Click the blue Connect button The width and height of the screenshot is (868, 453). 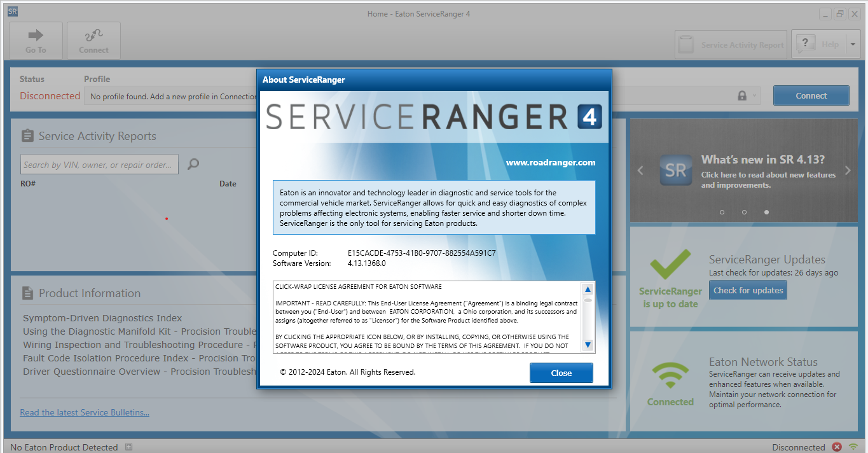coord(811,95)
